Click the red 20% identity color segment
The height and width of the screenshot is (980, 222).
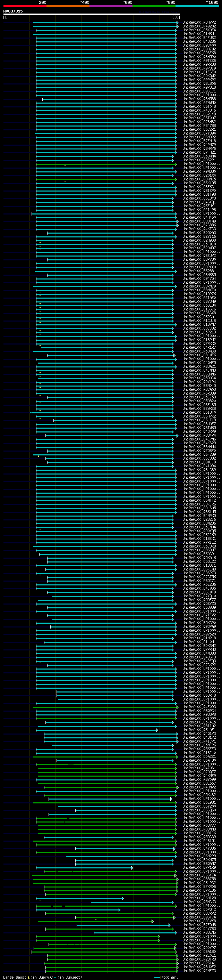tap(25, 6)
